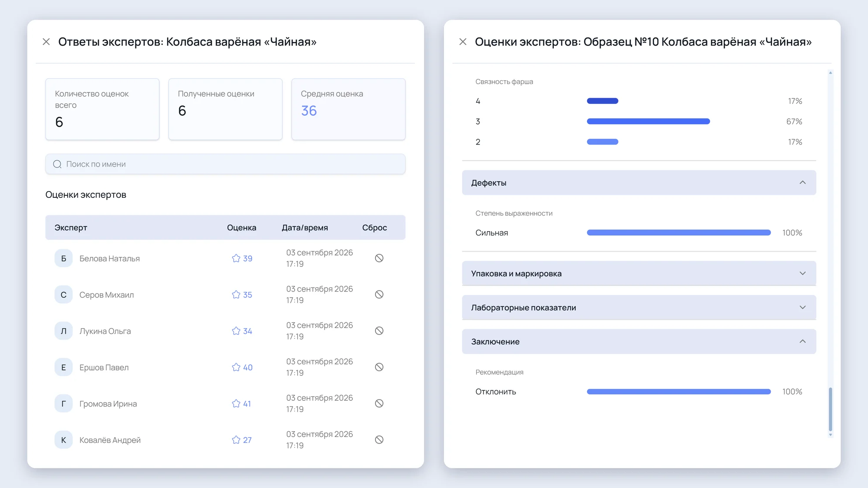Click Количество оценок всего card
The height and width of the screenshot is (488, 868).
(102, 109)
